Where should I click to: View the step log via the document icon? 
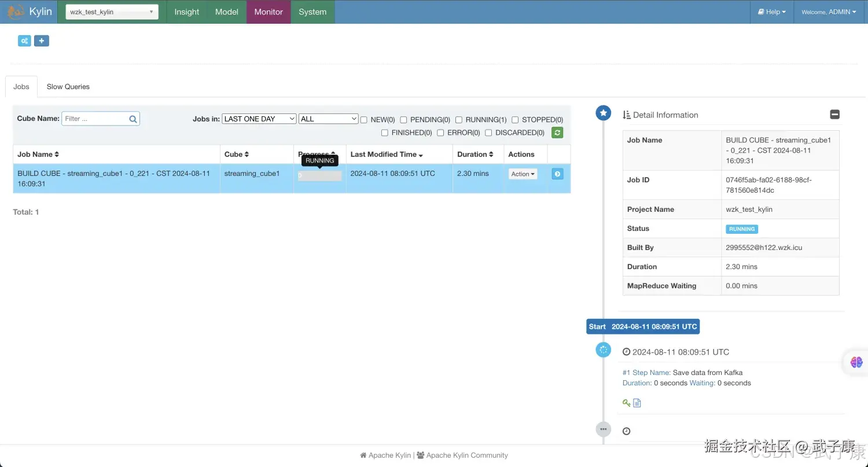point(637,402)
